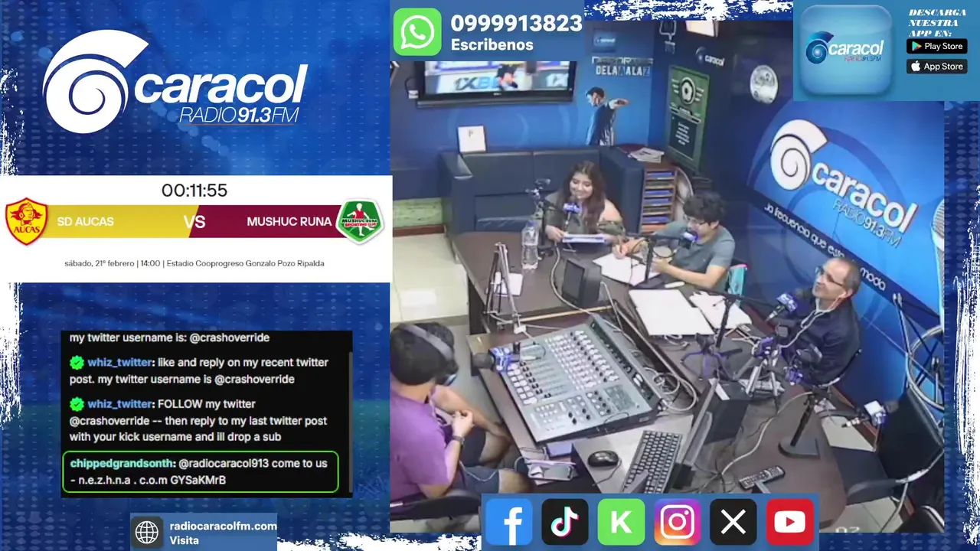Click the WhatsApp icon
980x551 pixels.
point(417,32)
